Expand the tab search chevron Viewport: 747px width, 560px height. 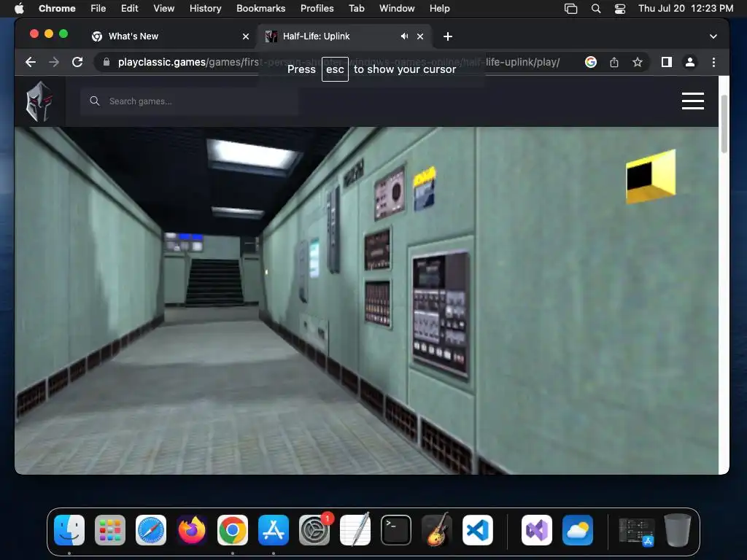click(713, 36)
